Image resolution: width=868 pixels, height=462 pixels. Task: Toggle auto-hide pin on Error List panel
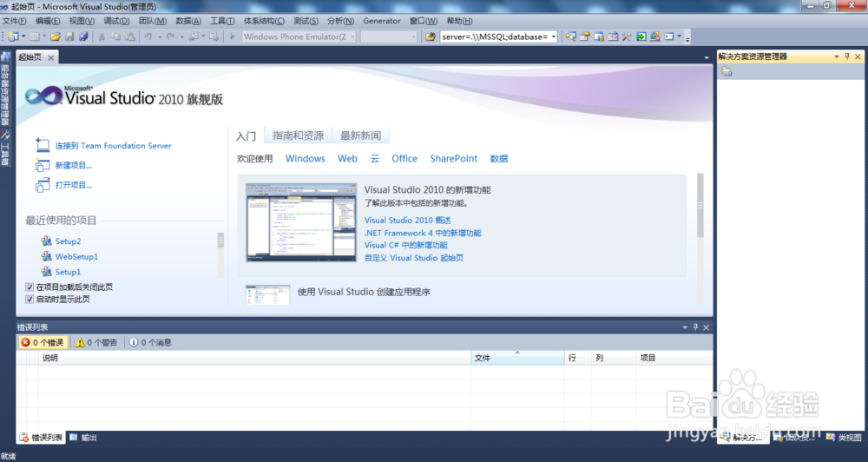(x=695, y=327)
